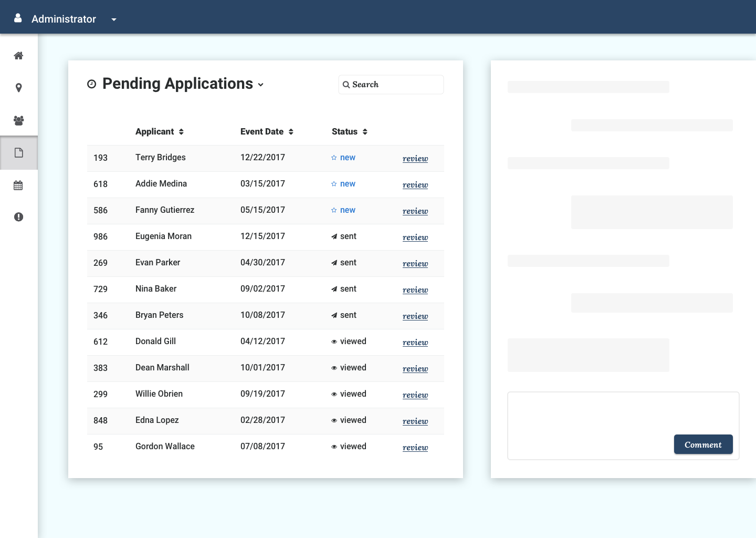
Task: Focus the Search input field
Action: point(391,85)
